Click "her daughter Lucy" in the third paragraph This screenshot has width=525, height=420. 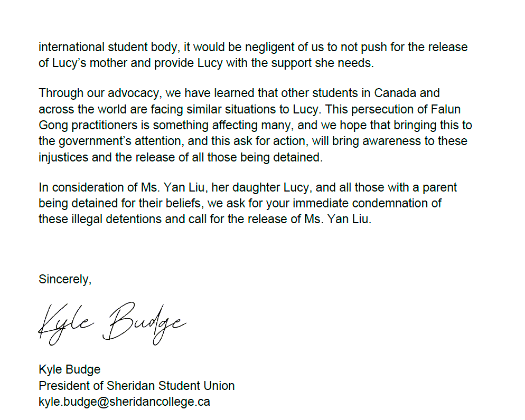241,187
